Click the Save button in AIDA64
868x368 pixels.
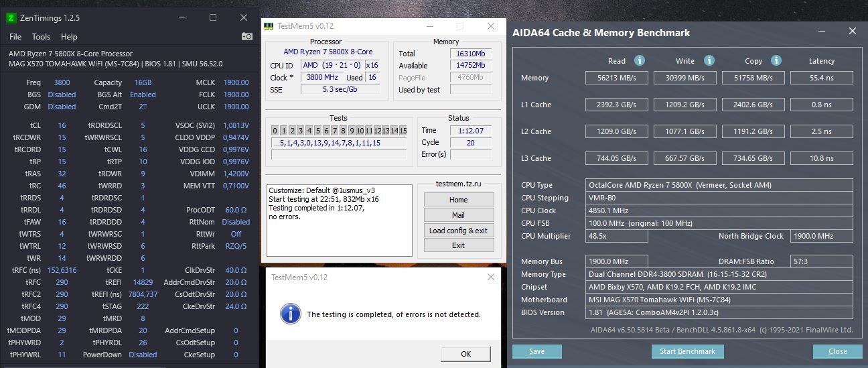[537, 351]
